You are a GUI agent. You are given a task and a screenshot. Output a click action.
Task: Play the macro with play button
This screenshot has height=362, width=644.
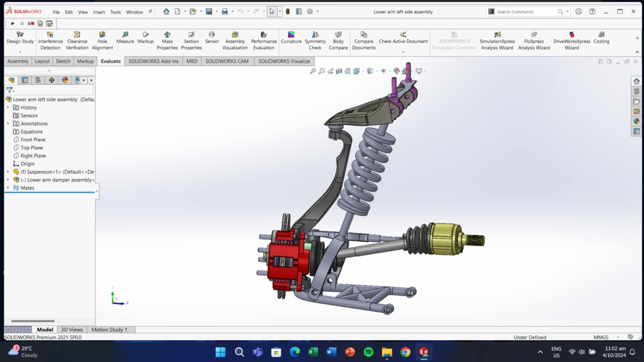(x=13, y=23)
